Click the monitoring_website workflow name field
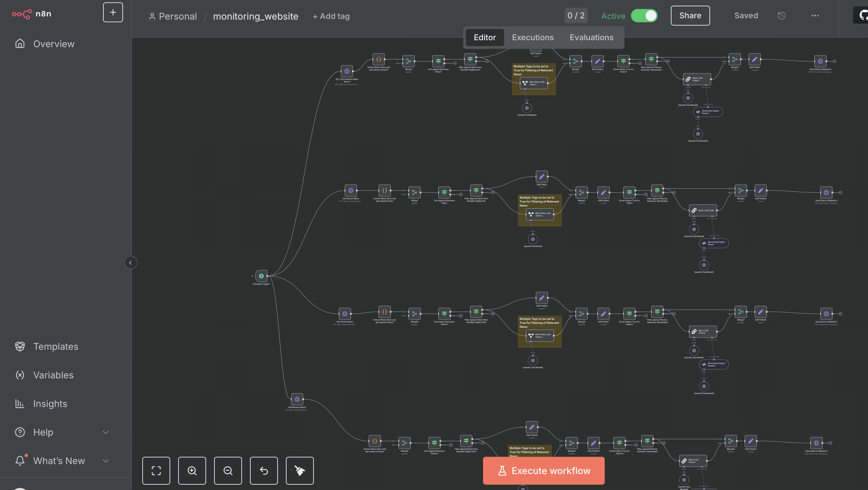 (x=255, y=16)
